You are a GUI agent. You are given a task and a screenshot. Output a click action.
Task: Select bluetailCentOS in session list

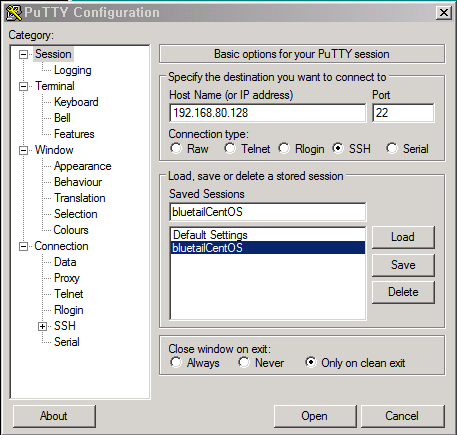[268, 248]
